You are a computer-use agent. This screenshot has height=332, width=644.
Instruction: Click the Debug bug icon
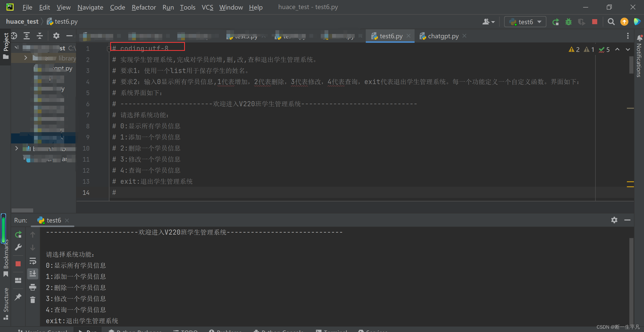point(568,22)
